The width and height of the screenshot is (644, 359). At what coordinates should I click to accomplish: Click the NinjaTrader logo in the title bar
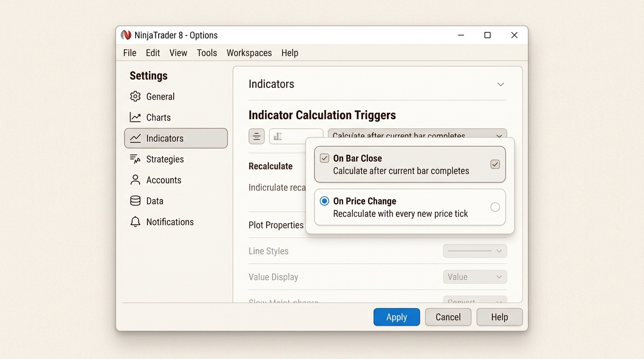[126, 35]
